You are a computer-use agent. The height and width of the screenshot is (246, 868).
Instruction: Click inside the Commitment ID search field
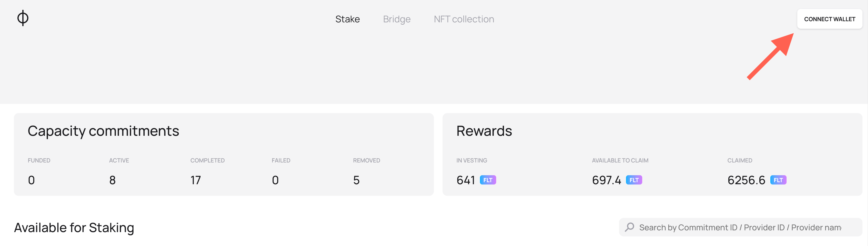click(x=725, y=227)
